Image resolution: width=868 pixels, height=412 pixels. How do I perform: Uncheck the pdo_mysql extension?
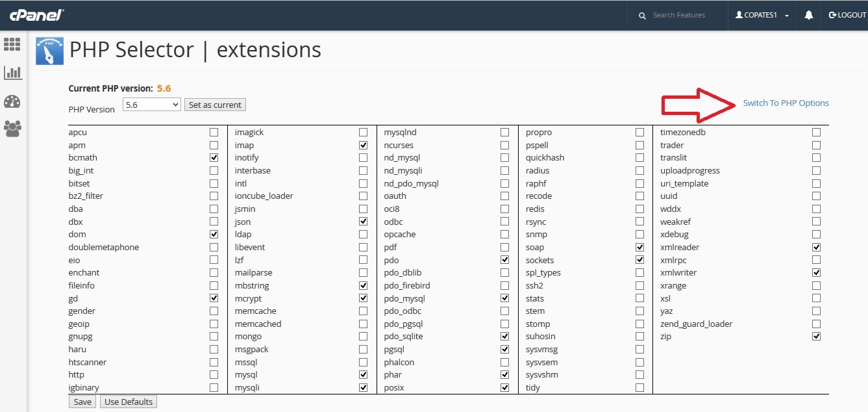tap(504, 298)
